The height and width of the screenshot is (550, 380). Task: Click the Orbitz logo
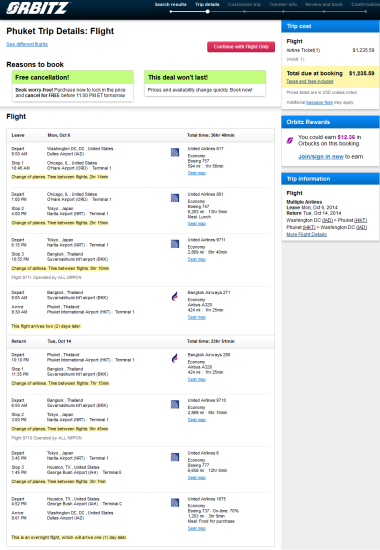click(38, 8)
